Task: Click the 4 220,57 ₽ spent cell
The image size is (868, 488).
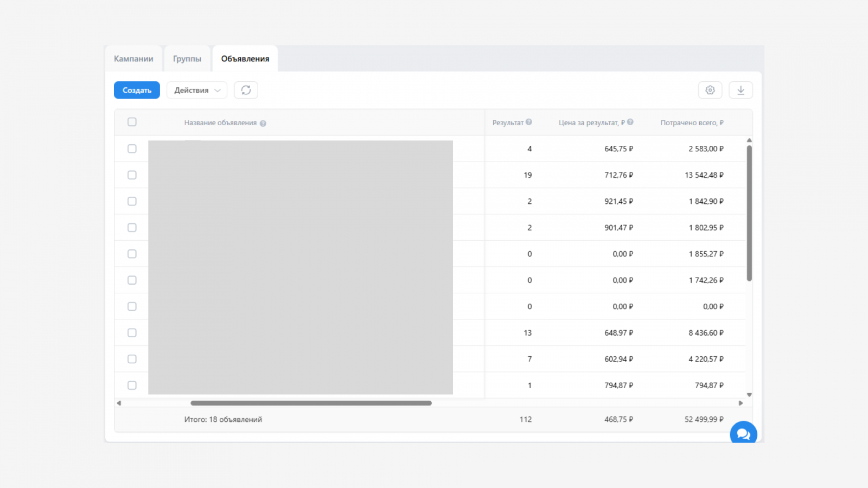Action: [x=706, y=359]
